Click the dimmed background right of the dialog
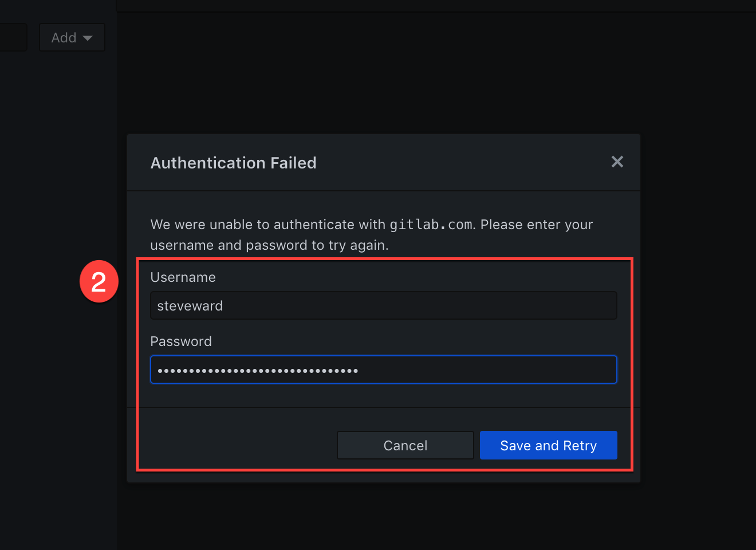This screenshot has height=550, width=756. [x=698, y=286]
